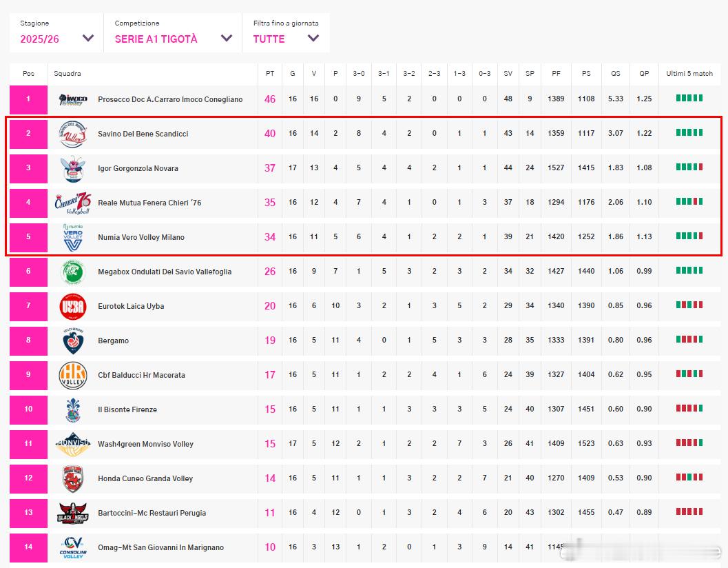Screen dimensions: 728x568
Task: Click the HR Volley Macerata logo
Action: click(x=72, y=375)
